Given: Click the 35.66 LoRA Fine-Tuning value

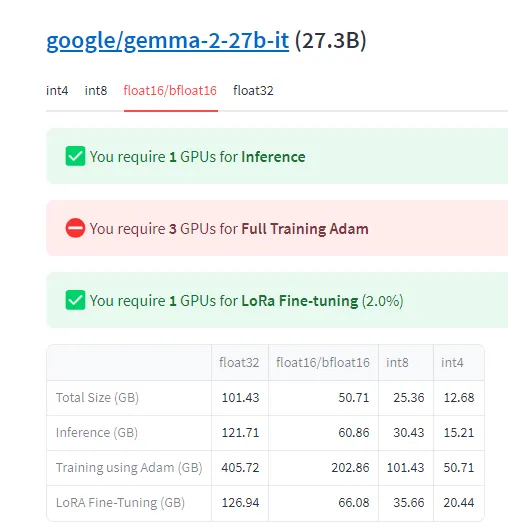Looking at the screenshot, I should coord(409,502).
